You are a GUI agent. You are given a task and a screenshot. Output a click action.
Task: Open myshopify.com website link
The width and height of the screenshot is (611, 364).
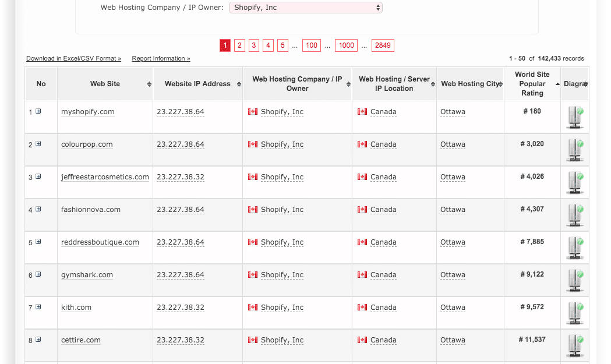(88, 112)
